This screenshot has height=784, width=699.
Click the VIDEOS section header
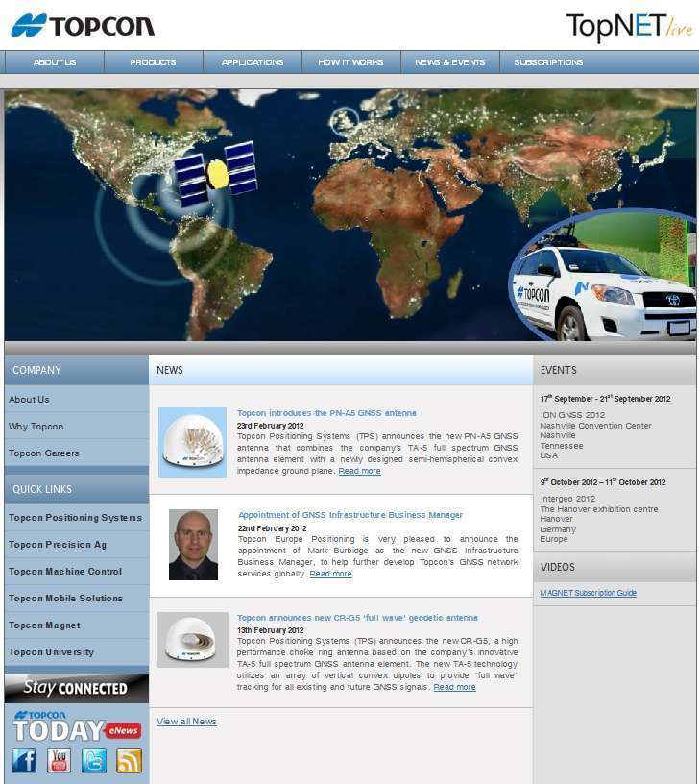tap(615, 567)
